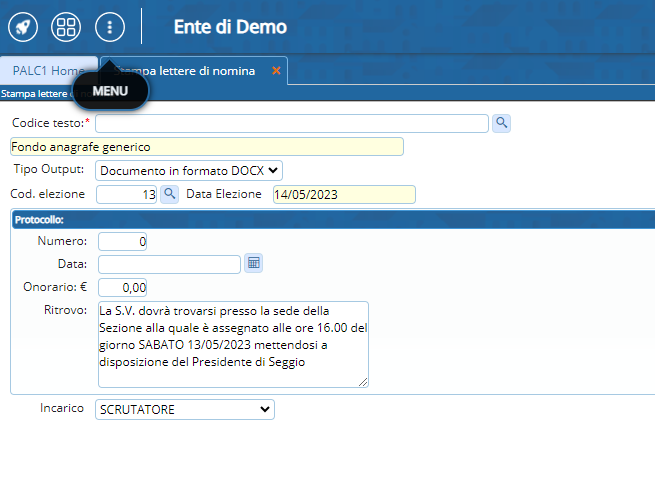Click the Ente di Demo title

coord(230,27)
